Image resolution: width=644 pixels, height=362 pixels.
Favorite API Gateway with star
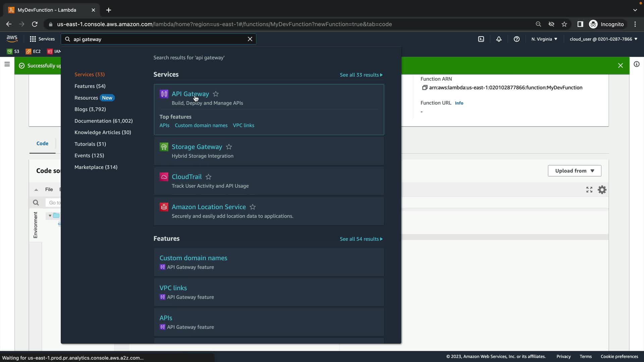click(x=216, y=94)
